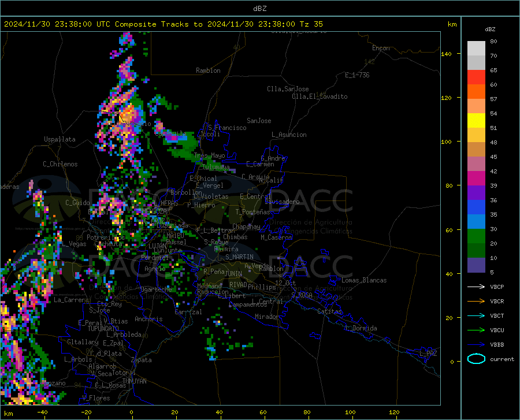Click the Carrizal label
The image size is (520, 420).
click(188, 312)
